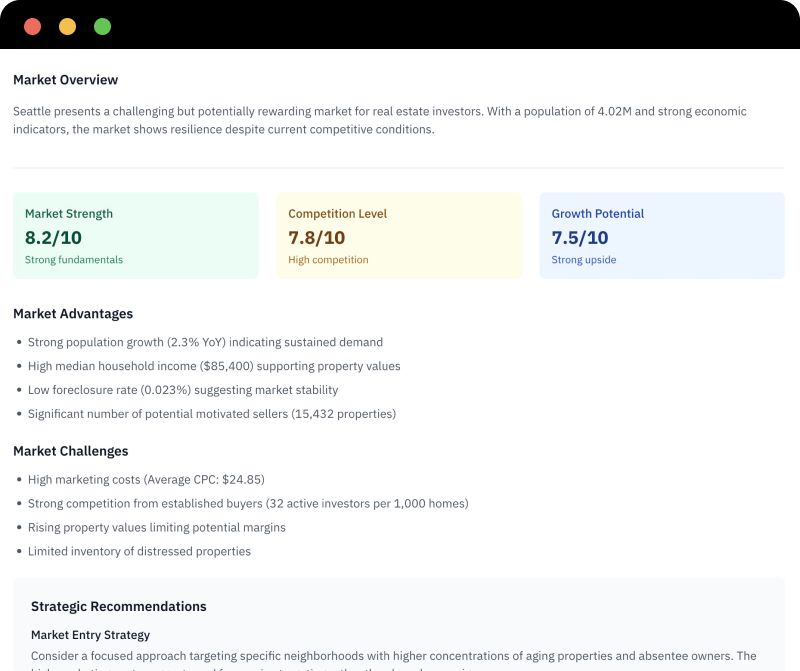Click the Competition Level card title

(337, 214)
